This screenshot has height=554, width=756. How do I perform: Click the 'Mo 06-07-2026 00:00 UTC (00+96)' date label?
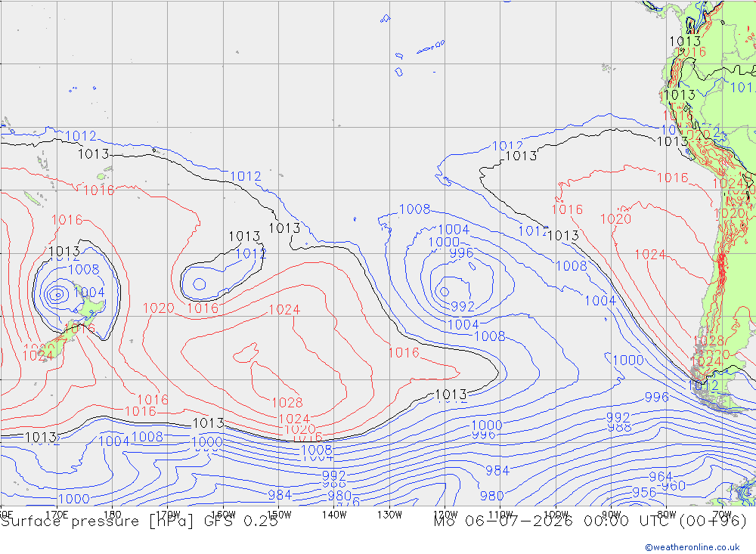coord(590,522)
